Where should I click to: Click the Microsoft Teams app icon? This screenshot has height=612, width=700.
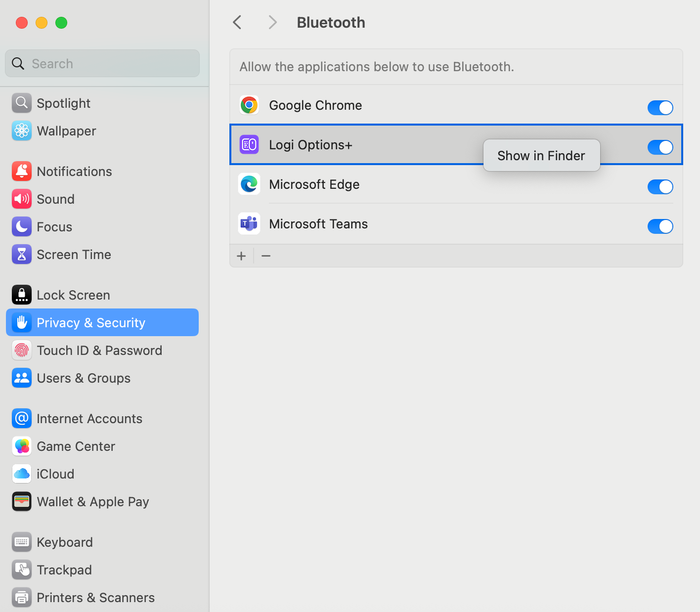(249, 223)
